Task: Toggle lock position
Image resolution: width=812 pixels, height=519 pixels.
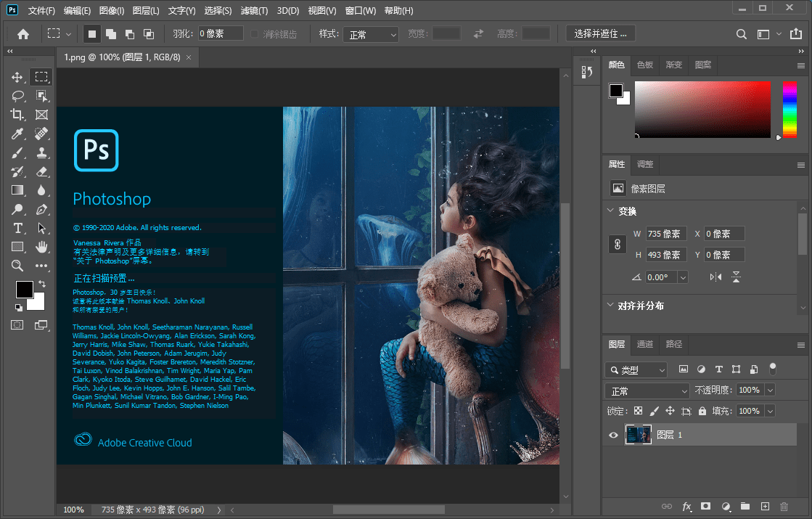Action: pyautogui.click(x=670, y=411)
